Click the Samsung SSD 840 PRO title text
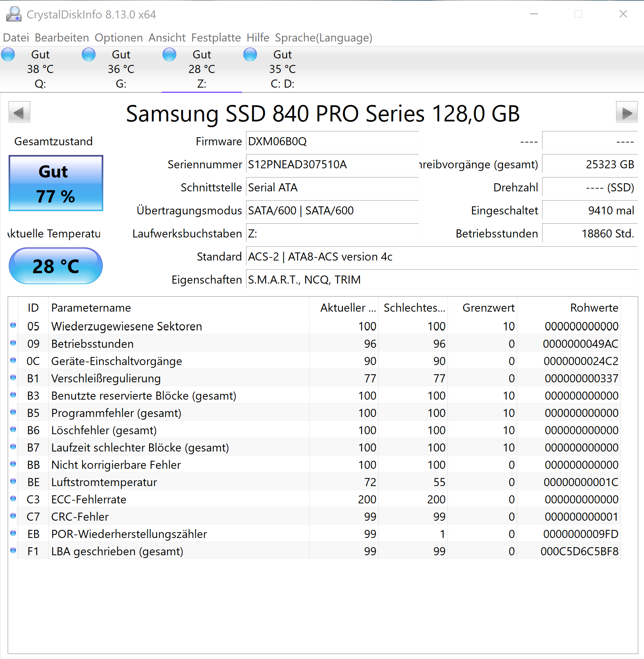The height and width of the screenshot is (659, 644). point(323,114)
